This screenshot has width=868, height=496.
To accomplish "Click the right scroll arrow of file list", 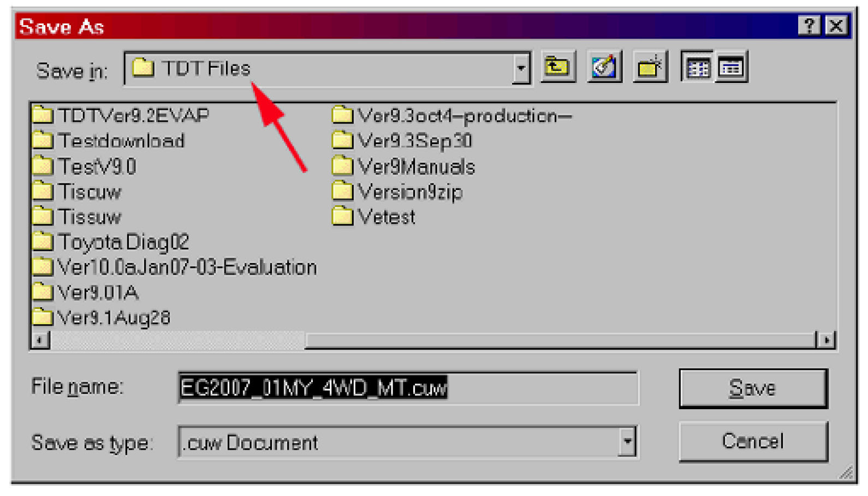I will point(827,340).
